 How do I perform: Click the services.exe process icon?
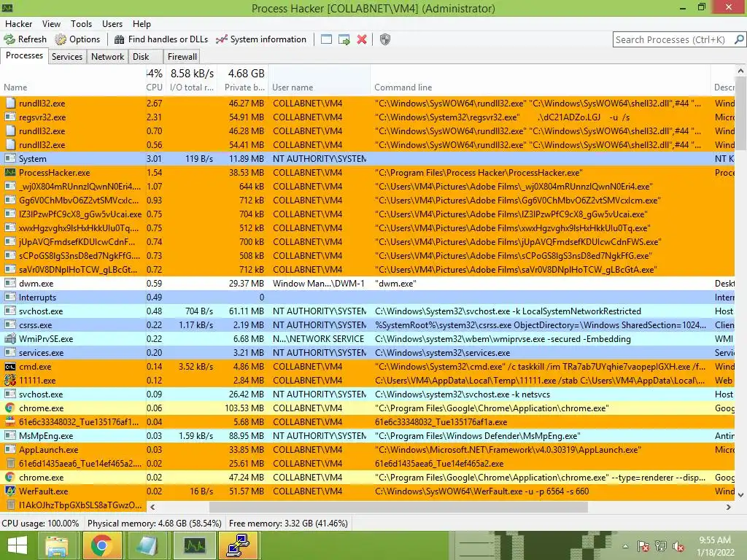click(x=10, y=352)
